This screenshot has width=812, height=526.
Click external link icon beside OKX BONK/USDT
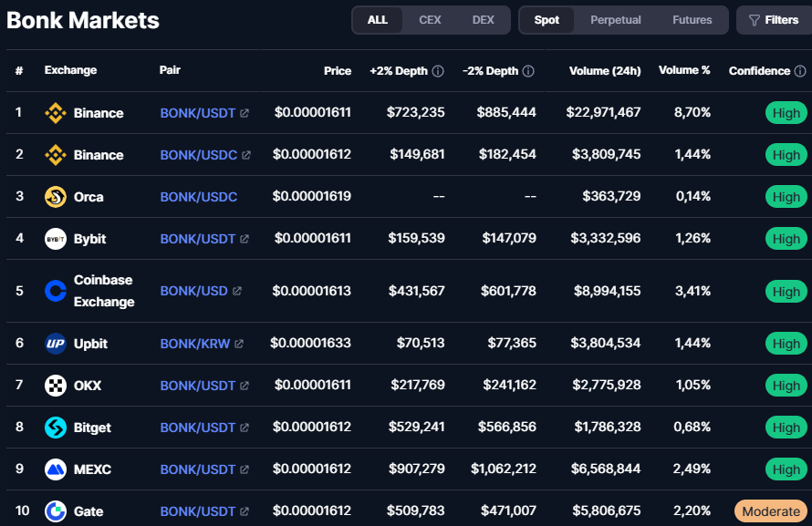pos(245,386)
